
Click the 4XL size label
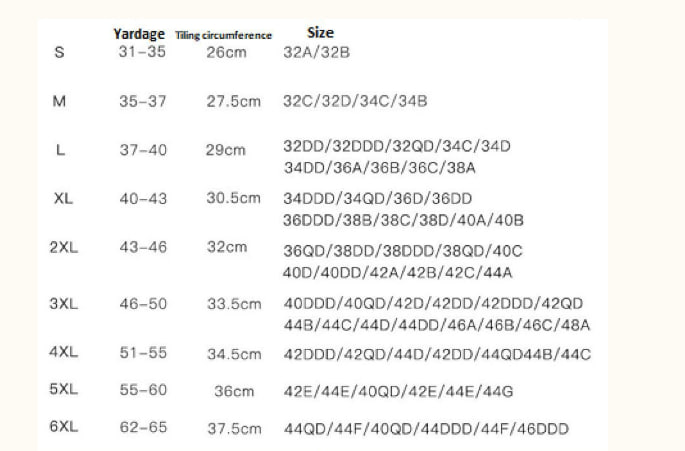tap(63, 353)
